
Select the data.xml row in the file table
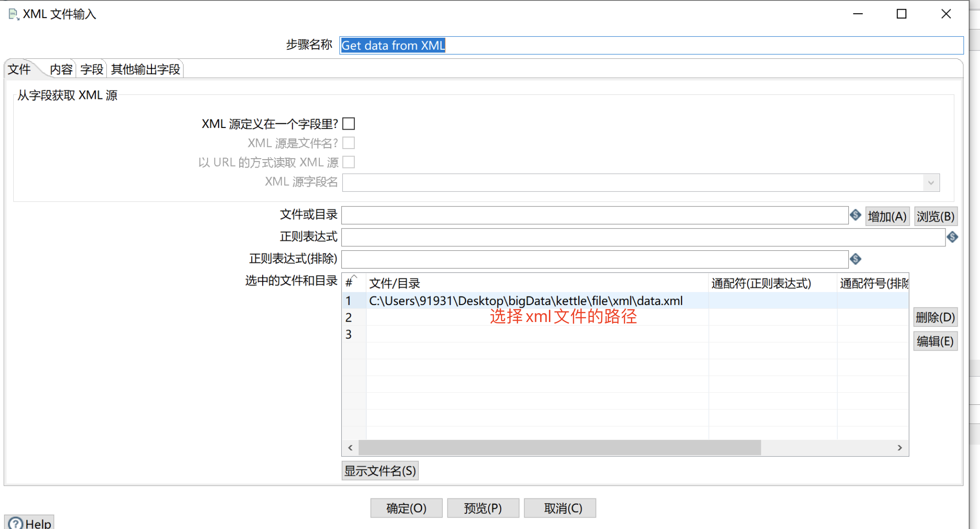(x=525, y=300)
